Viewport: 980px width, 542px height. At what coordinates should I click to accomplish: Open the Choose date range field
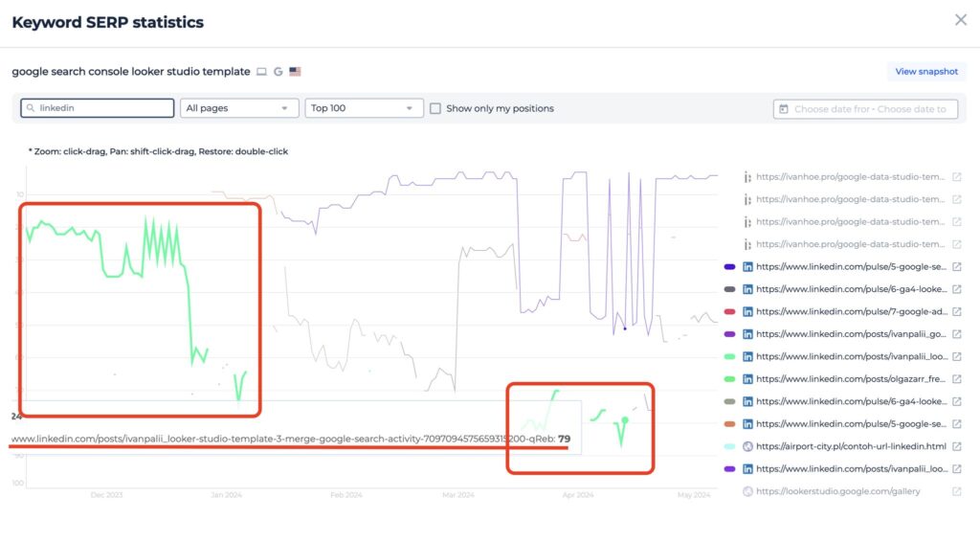tap(865, 109)
